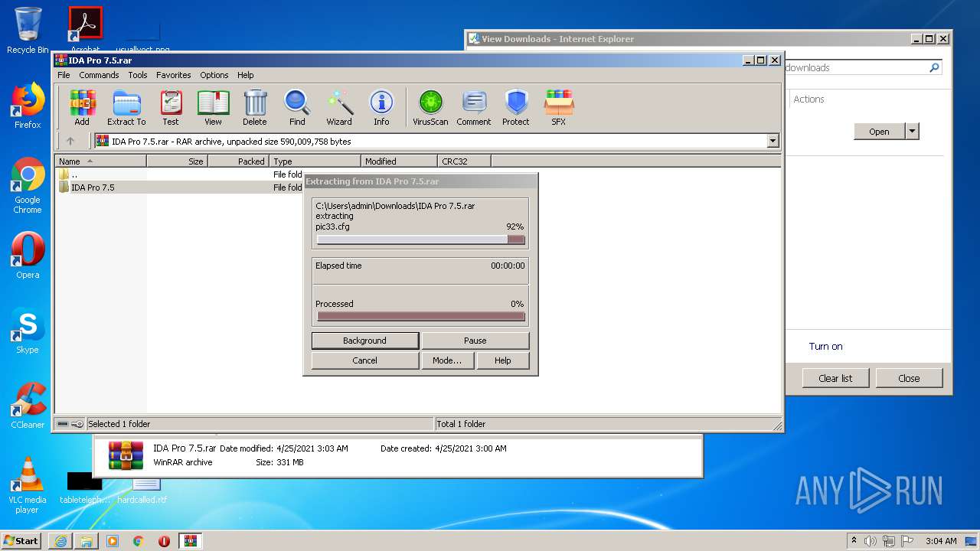Pause the extraction

pos(475,341)
